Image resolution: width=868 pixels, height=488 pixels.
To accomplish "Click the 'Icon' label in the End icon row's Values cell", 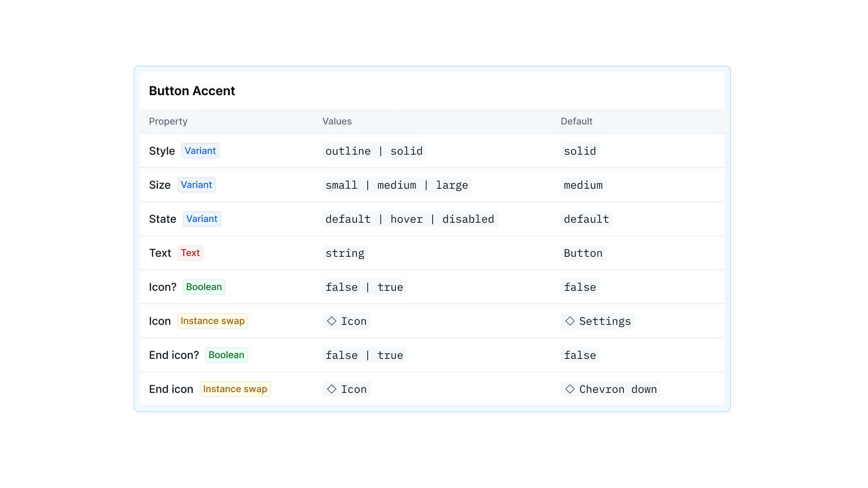I will coord(354,389).
